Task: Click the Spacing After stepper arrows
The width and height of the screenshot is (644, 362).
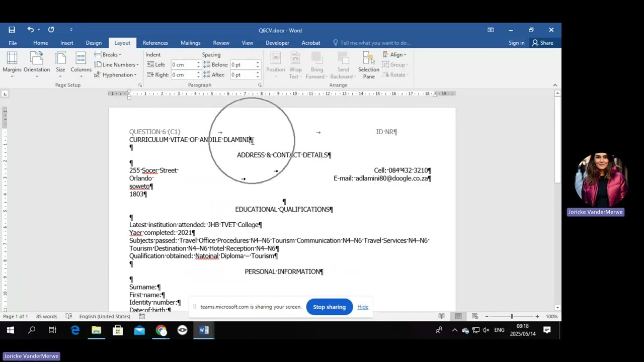Action: 258,74
